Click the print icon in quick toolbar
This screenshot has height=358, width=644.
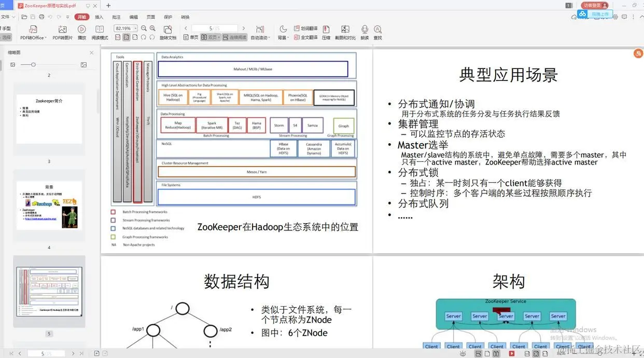coord(41,17)
